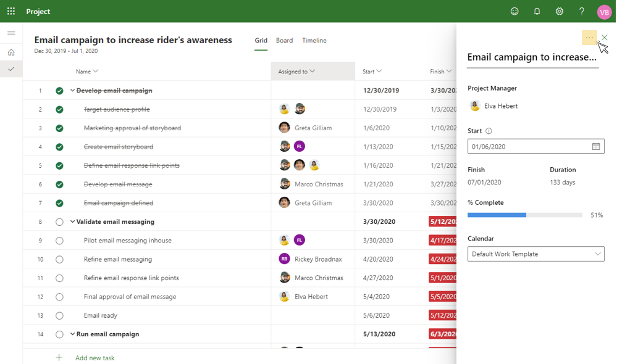Uncheck completed task Develop email campaign
Screen dimensions: 617x364
click(59, 91)
